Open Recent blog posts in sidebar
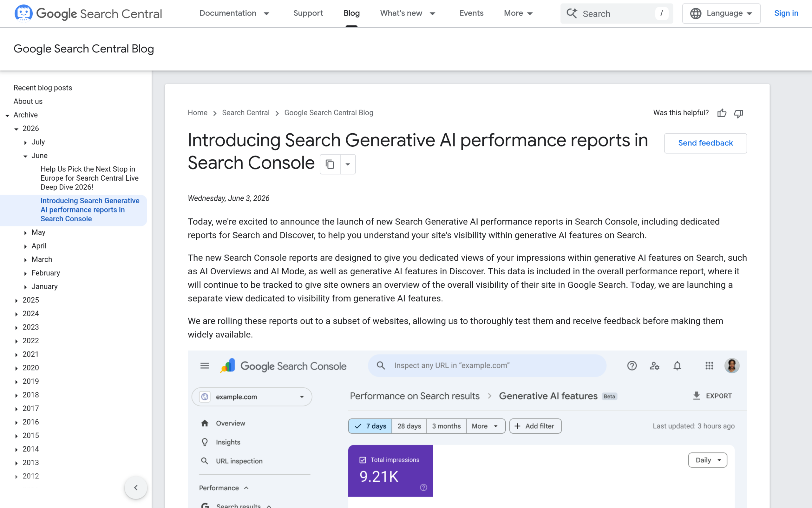812x508 pixels. (43, 88)
